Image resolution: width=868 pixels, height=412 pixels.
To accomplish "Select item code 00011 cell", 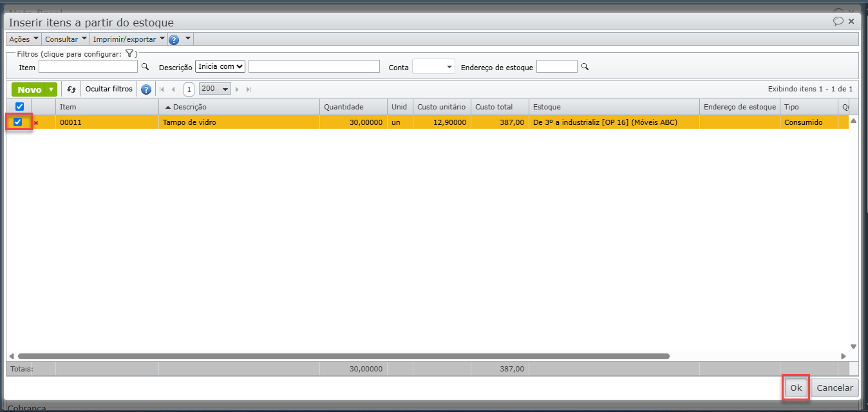I will pos(107,122).
